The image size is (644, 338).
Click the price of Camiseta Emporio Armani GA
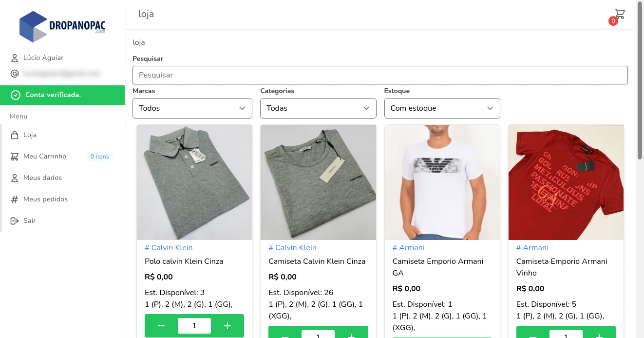point(406,289)
